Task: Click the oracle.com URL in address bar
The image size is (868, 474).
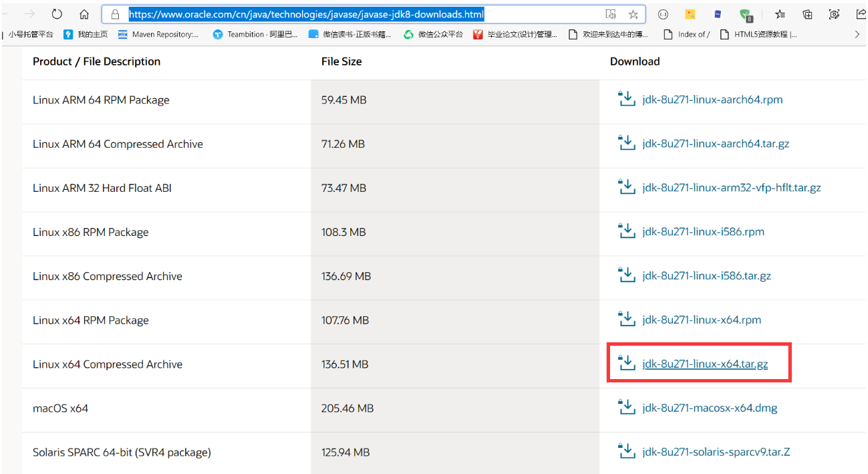Action: point(306,14)
